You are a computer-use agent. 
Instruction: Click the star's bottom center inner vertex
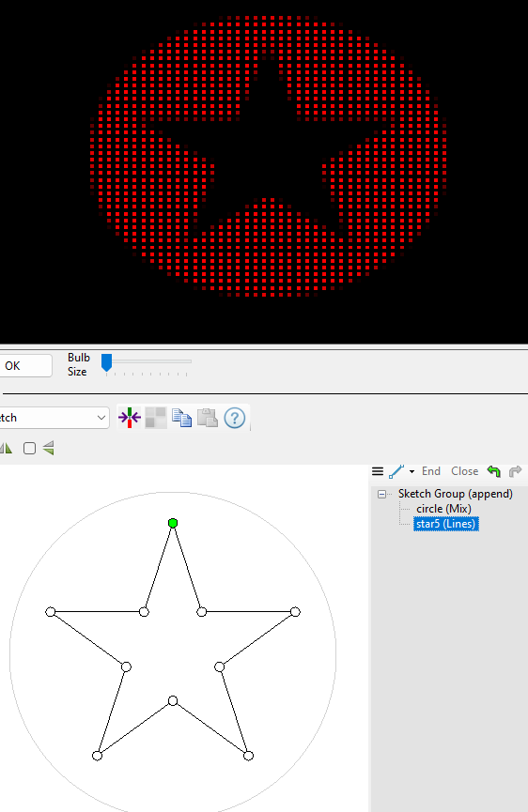click(173, 700)
